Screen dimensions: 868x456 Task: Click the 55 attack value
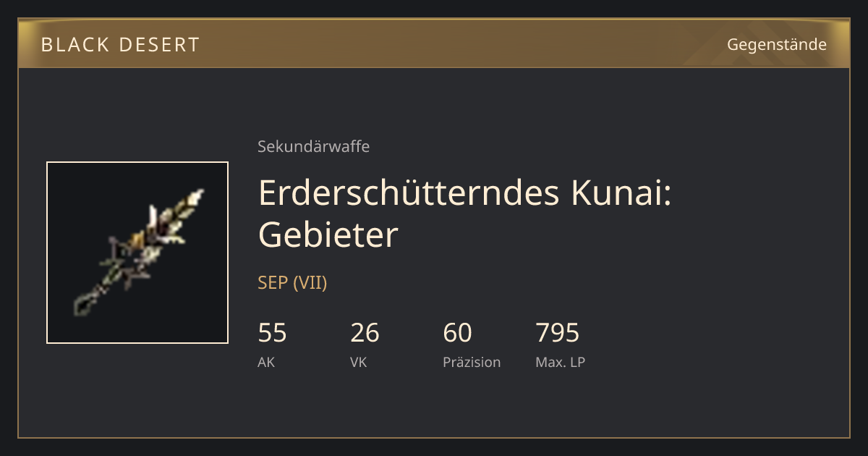pos(272,333)
